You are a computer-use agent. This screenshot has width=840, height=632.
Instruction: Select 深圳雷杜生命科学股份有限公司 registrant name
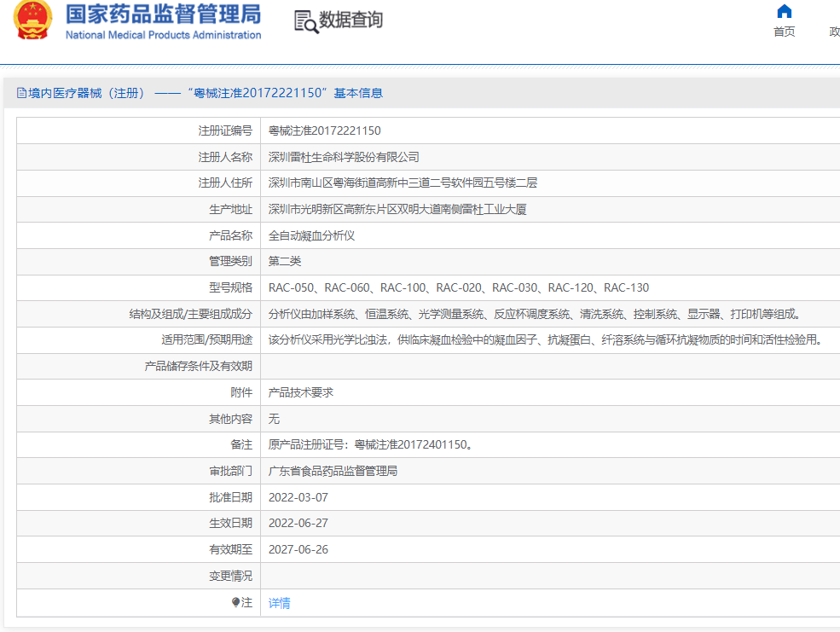(x=344, y=157)
